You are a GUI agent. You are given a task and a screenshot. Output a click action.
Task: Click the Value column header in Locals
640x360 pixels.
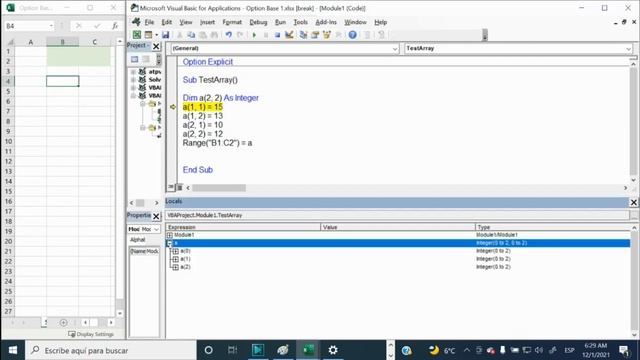point(398,227)
